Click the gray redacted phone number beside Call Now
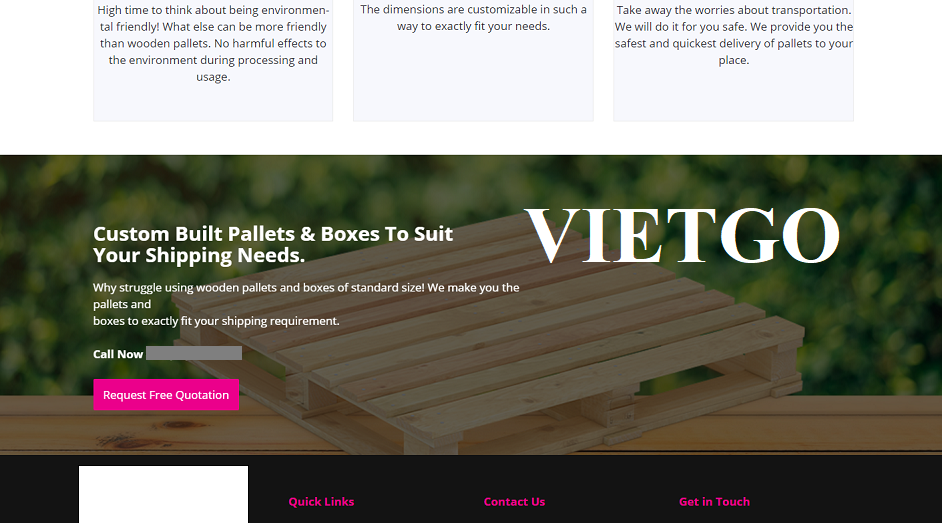 point(194,353)
